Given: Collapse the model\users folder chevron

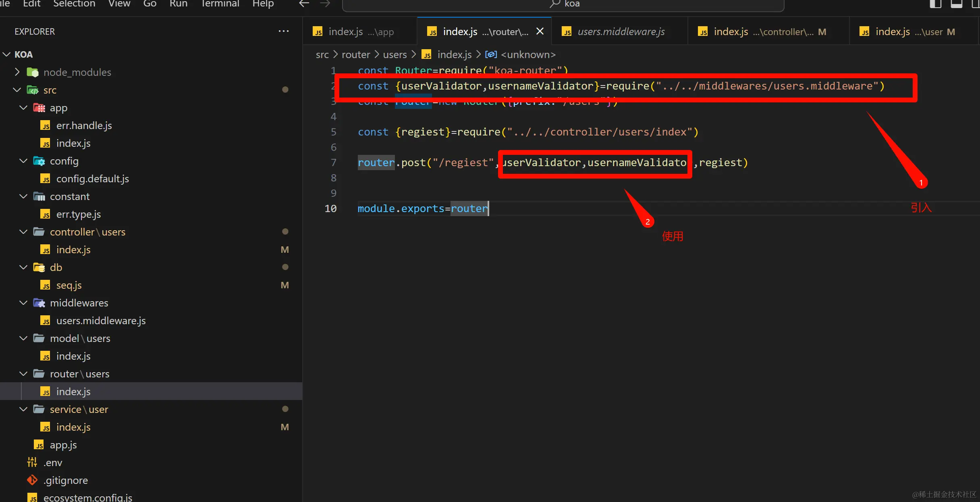Looking at the screenshot, I should [23, 338].
